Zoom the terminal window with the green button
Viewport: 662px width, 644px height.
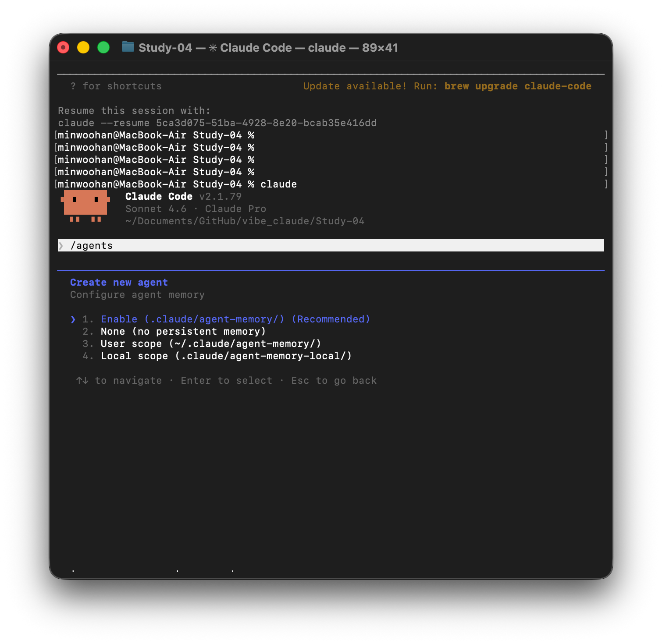point(103,47)
